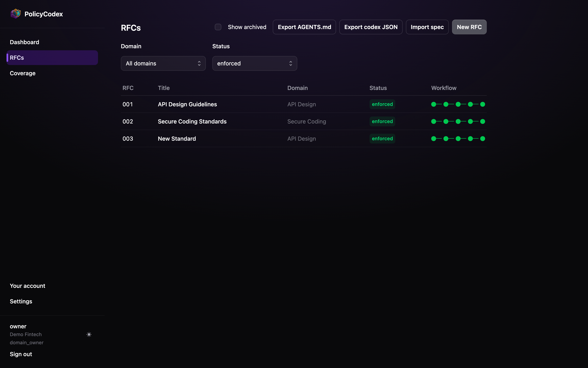
Task: Click the Title column header
Action: click(164, 88)
